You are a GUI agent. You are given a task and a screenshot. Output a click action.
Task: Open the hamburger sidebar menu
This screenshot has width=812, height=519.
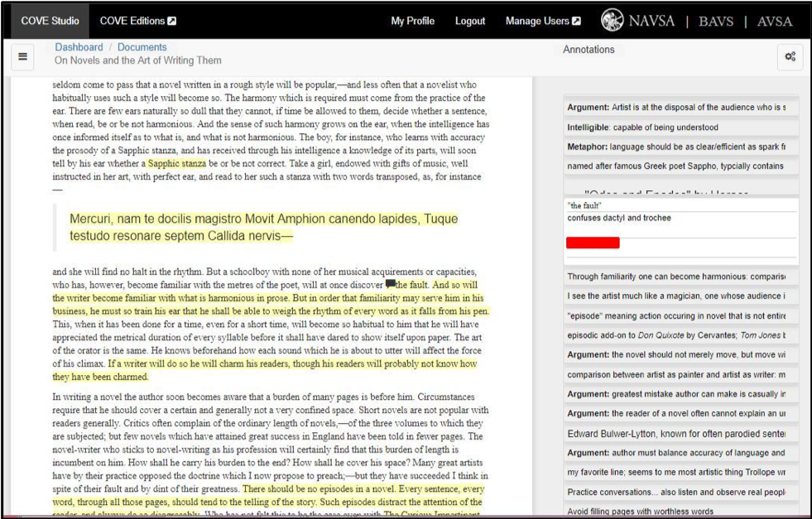tap(23, 56)
